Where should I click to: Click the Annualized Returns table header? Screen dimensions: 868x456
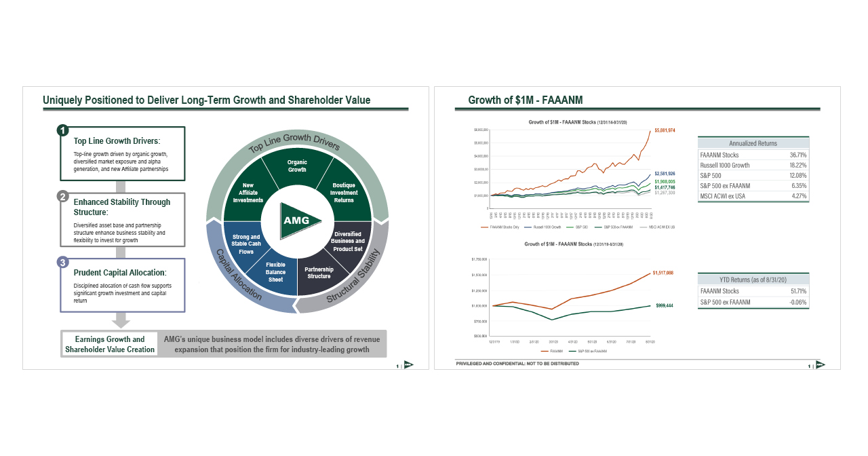753,143
